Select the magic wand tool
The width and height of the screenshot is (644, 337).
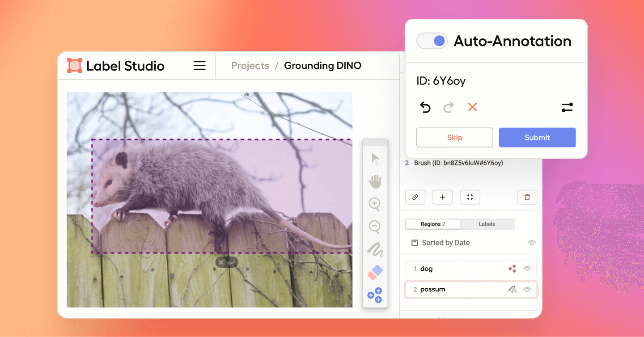(x=376, y=295)
